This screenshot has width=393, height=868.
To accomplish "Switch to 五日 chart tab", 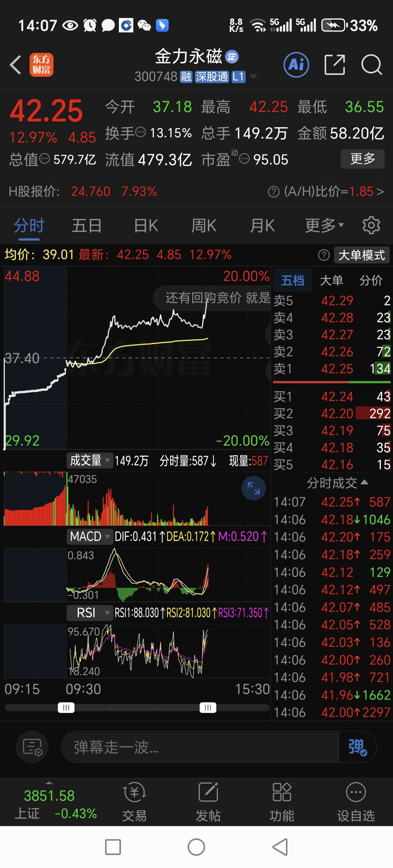I will point(86,225).
